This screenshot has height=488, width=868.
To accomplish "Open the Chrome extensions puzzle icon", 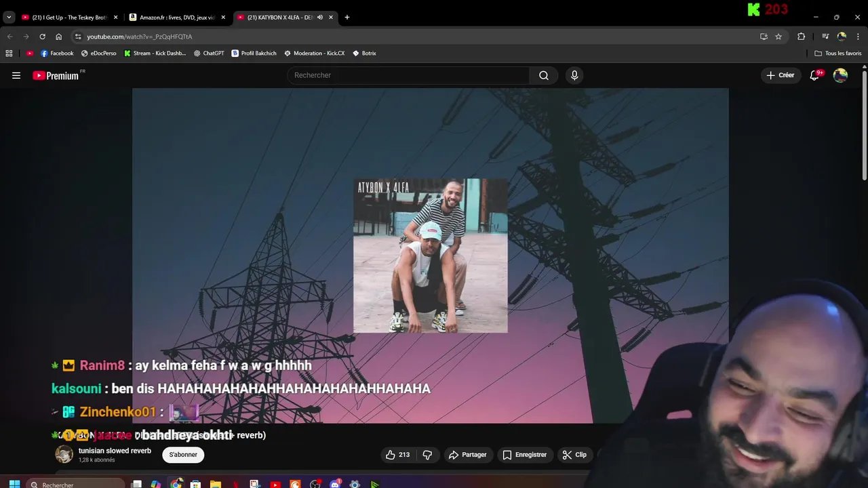I will click(x=802, y=37).
